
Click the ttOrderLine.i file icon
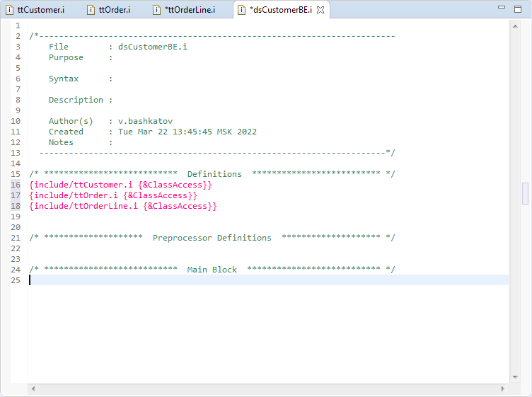click(157, 10)
